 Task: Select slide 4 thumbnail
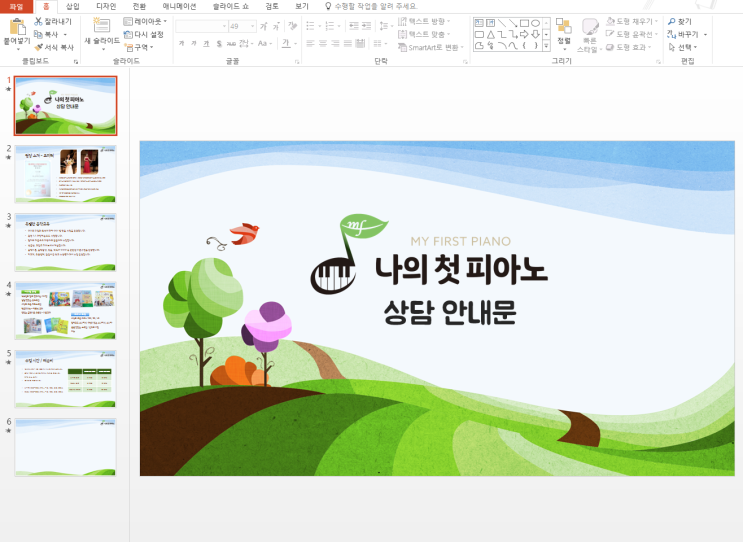pos(65,310)
